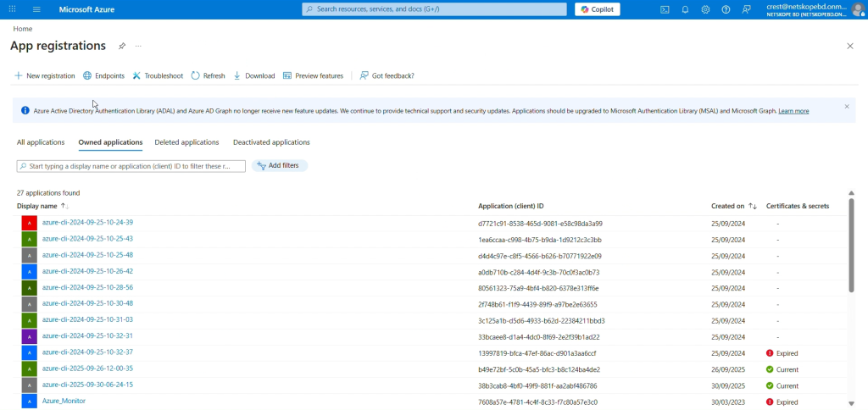This screenshot has width=868, height=410.
Task: Launch Cloud Shell from top bar
Action: pos(665,9)
